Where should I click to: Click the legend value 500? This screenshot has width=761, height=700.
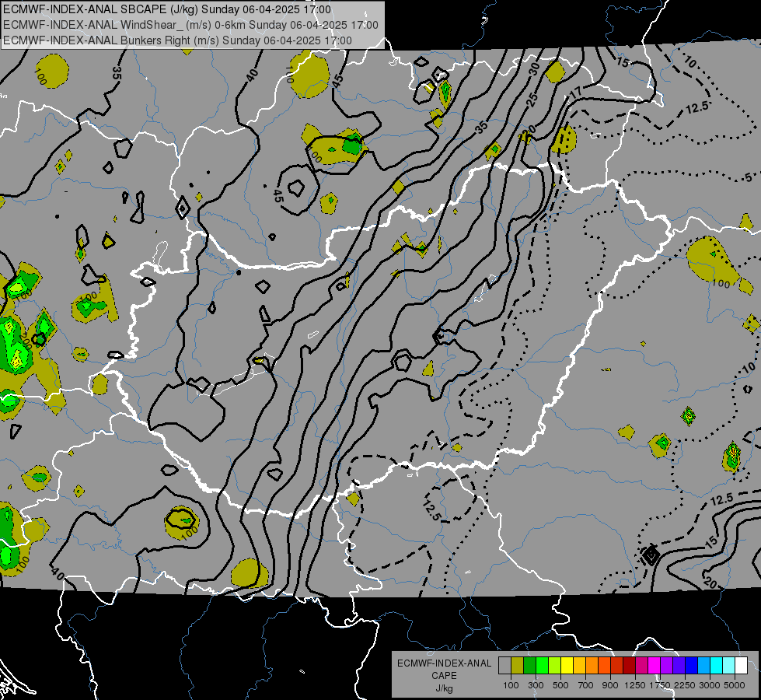[x=560, y=685]
